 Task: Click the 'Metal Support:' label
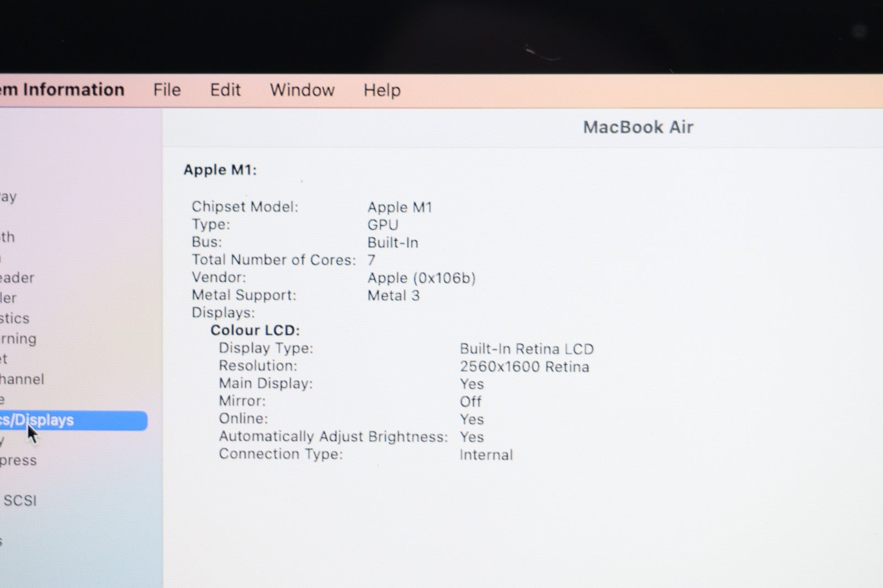[x=244, y=295]
